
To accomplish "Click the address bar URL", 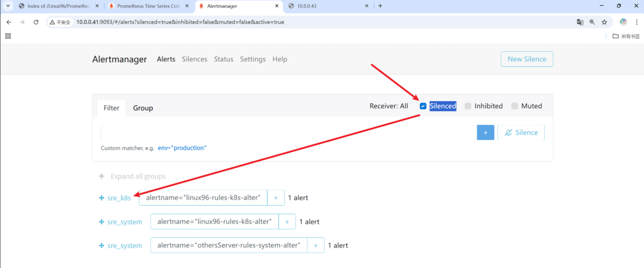I will (x=180, y=22).
